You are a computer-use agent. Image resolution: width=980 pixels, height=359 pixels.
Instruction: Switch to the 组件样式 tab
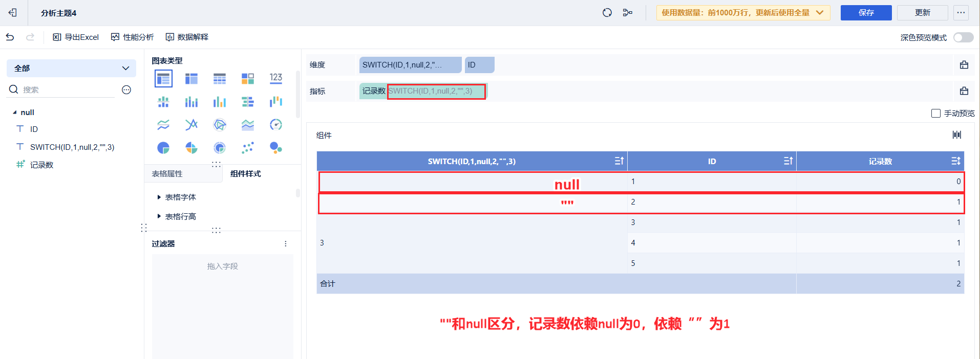246,174
